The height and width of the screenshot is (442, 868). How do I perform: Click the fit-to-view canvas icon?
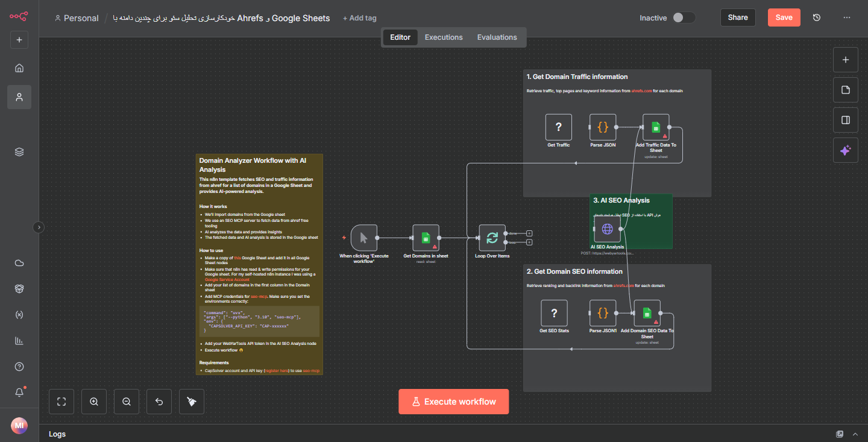click(61, 402)
